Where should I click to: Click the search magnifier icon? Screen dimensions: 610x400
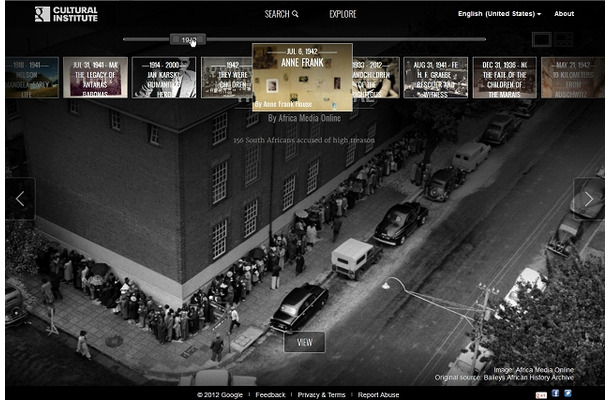click(x=295, y=14)
